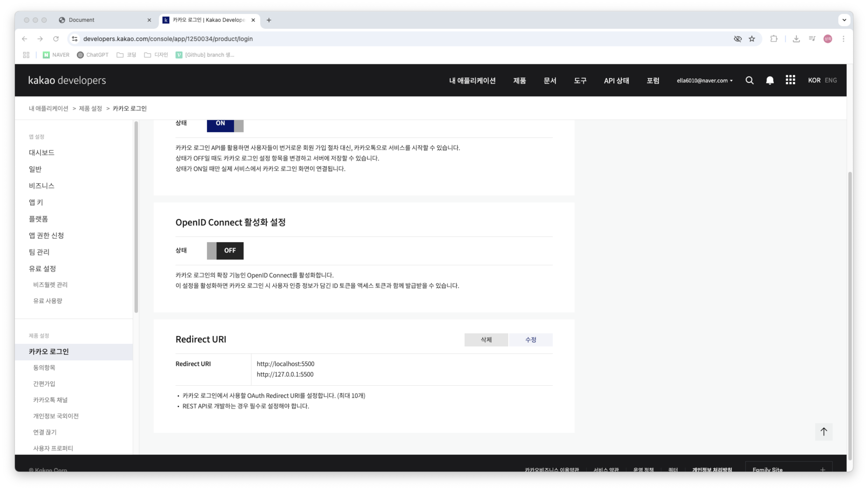
Task: Close the 카카오 로그인 tab
Action: point(253,20)
